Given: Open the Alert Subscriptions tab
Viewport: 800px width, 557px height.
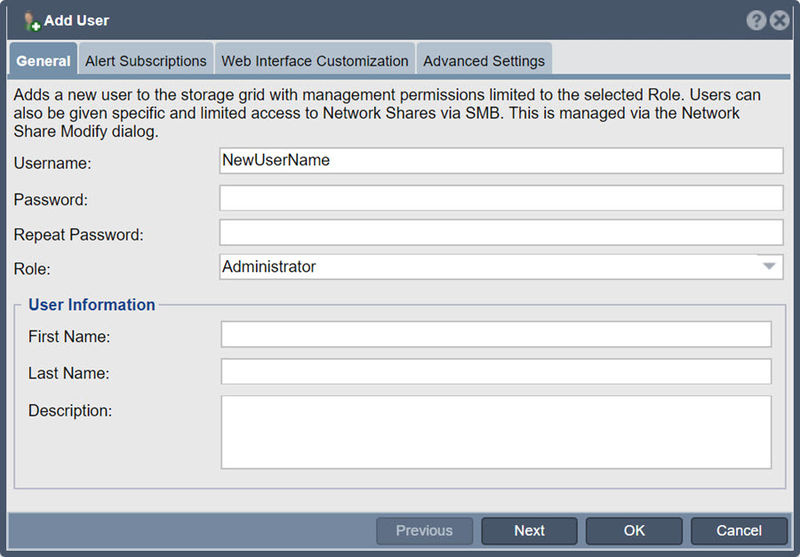Looking at the screenshot, I should pos(146,61).
